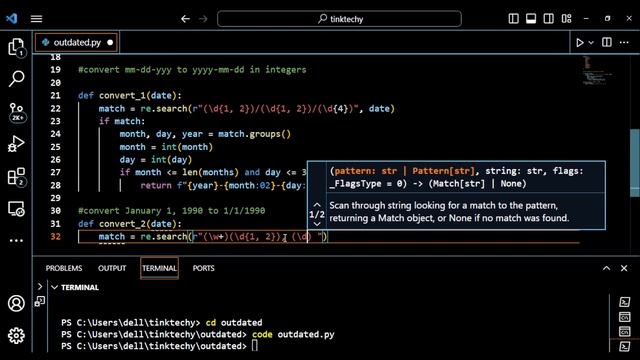Switch to the PORTS panel tab
Screen dimensions: 640x360
click(203, 268)
